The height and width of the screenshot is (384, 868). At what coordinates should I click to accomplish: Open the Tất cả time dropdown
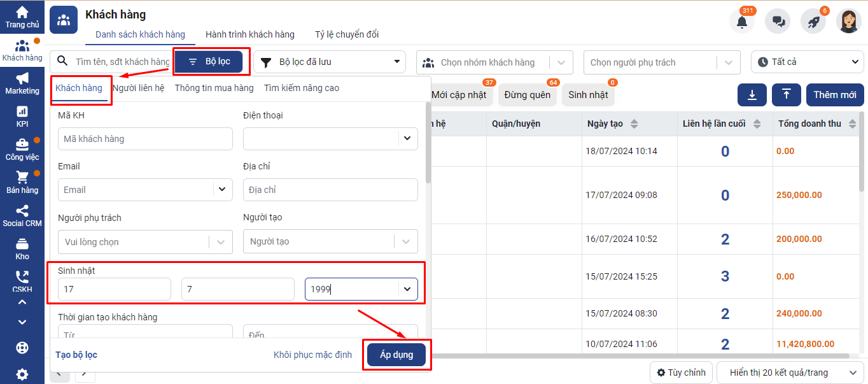click(807, 62)
